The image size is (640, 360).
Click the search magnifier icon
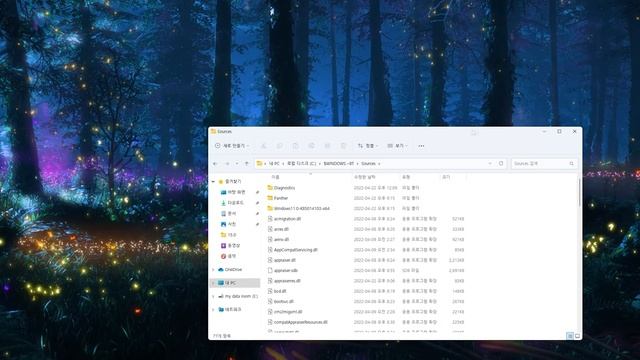[x=571, y=164]
